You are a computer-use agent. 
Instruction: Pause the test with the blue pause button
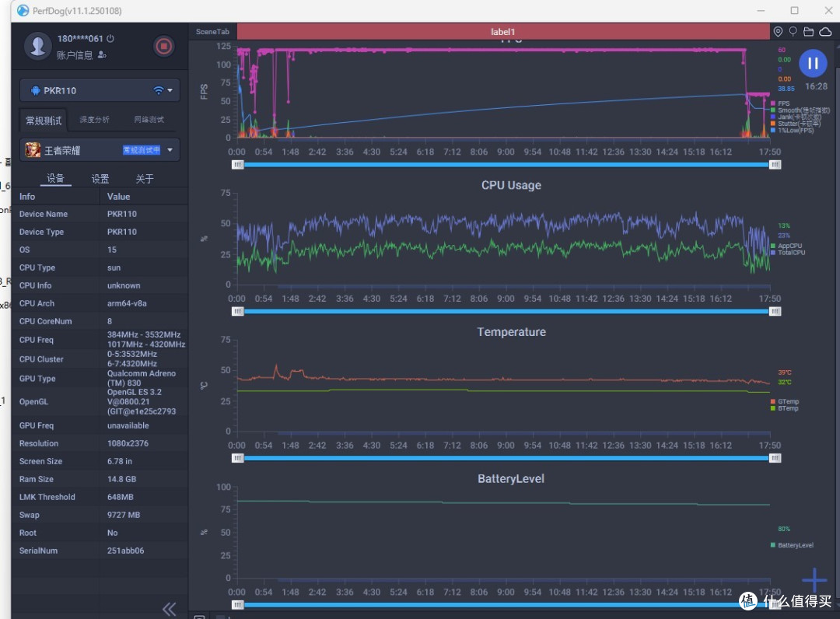pos(813,63)
